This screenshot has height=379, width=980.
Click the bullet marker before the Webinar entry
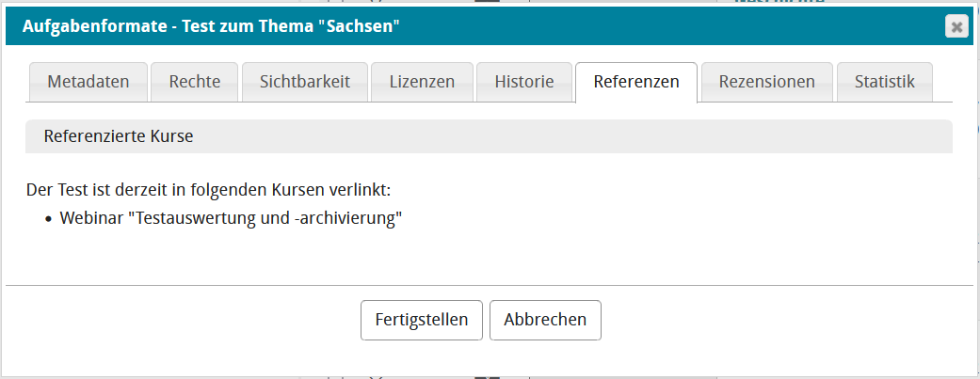coord(48,219)
